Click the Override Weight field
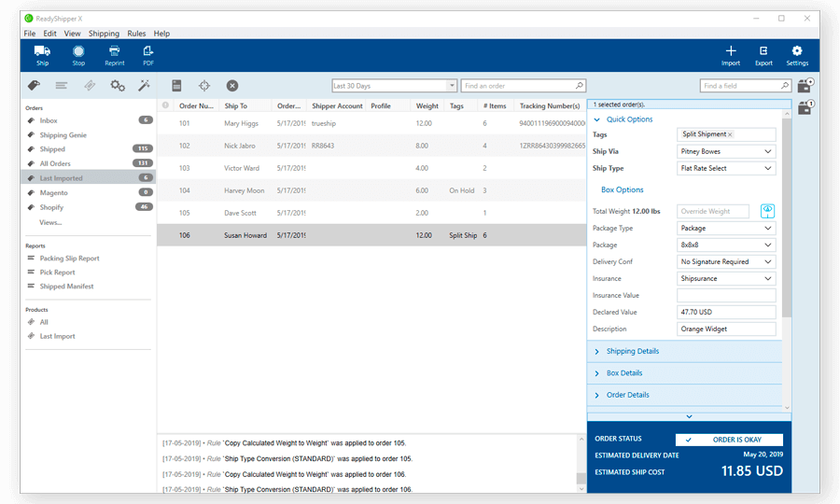This screenshot has width=840, height=504. pos(712,211)
